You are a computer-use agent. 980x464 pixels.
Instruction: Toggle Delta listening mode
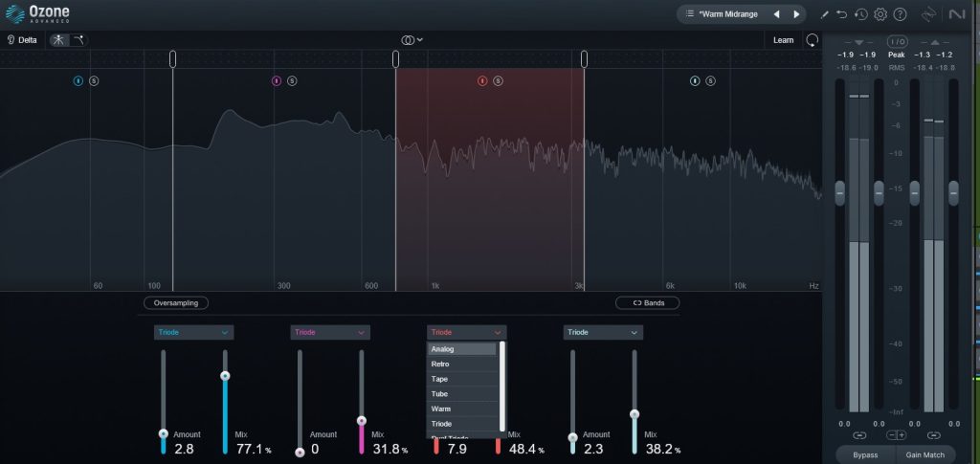click(22, 40)
